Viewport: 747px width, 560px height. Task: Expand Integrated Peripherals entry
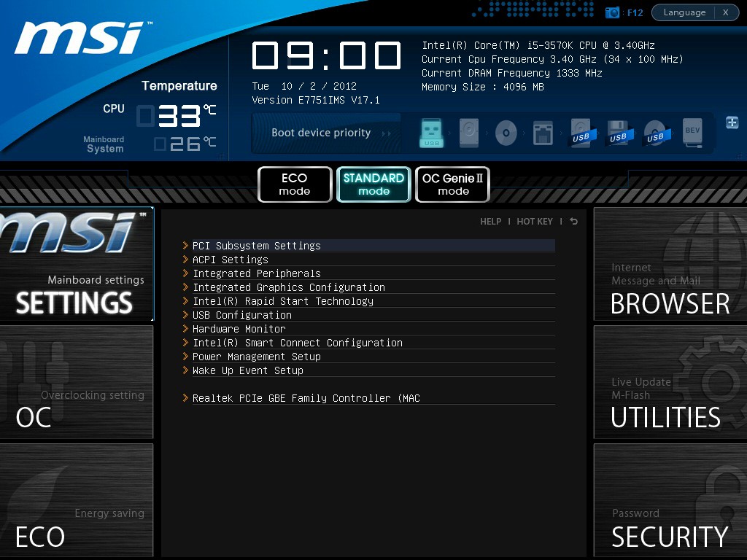point(256,273)
